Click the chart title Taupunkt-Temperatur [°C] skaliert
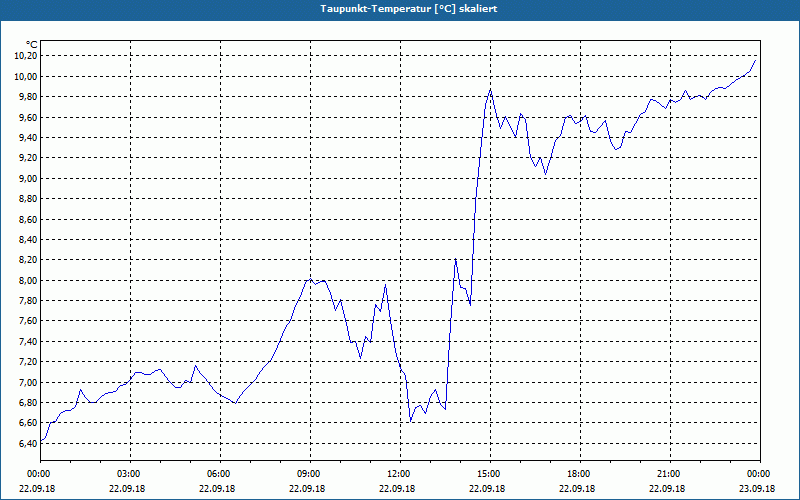800x500 pixels. click(x=409, y=9)
